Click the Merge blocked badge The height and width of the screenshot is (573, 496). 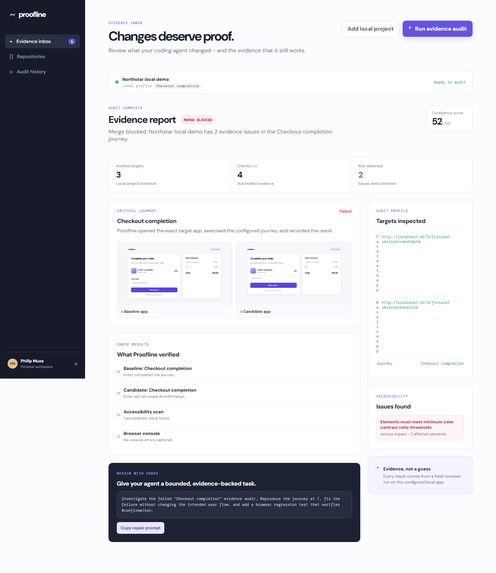pos(198,120)
